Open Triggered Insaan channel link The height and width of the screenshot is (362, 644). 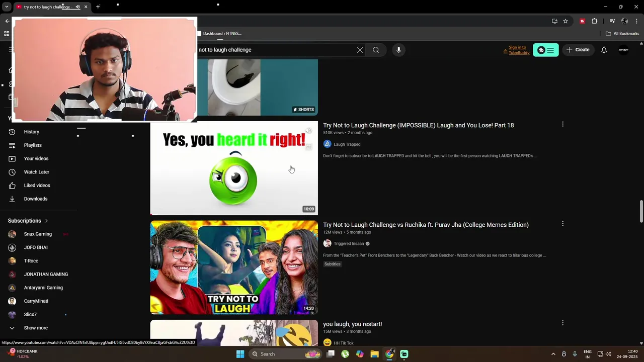click(x=349, y=244)
